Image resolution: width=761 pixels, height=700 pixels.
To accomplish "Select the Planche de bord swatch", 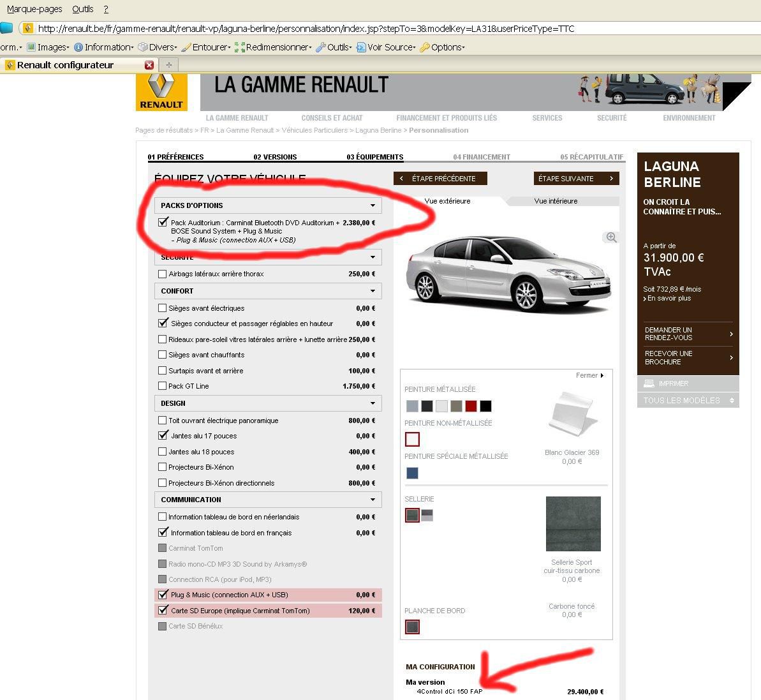I will point(412,627).
